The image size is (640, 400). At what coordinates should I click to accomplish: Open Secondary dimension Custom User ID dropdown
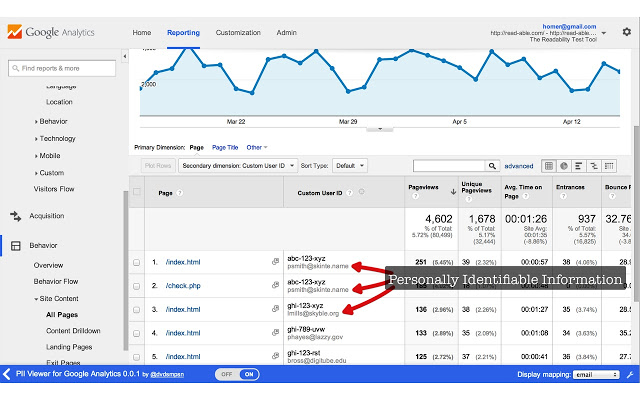(238, 166)
